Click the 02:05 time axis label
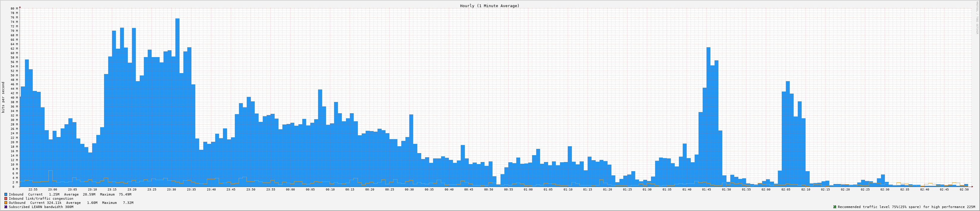980x211 pixels. (786, 189)
